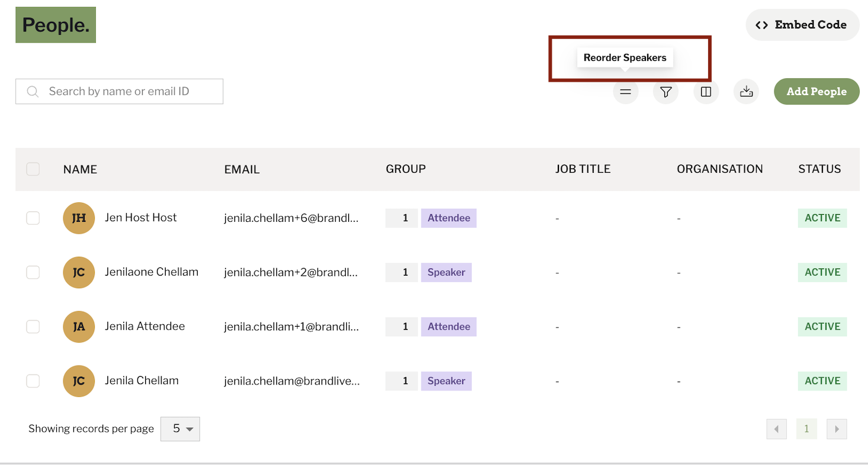Screen dimensions: 868x465
Task: Click the People. page heading
Action: coord(56,25)
